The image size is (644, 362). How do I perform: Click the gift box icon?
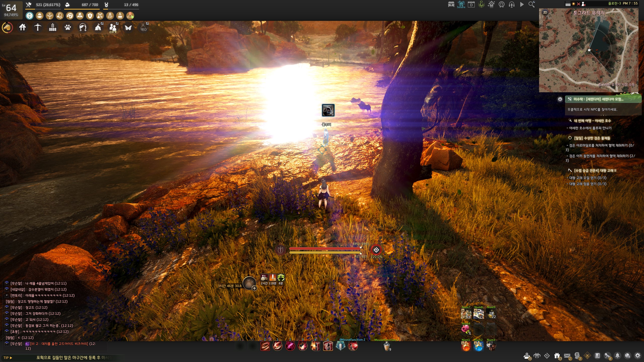(557, 356)
